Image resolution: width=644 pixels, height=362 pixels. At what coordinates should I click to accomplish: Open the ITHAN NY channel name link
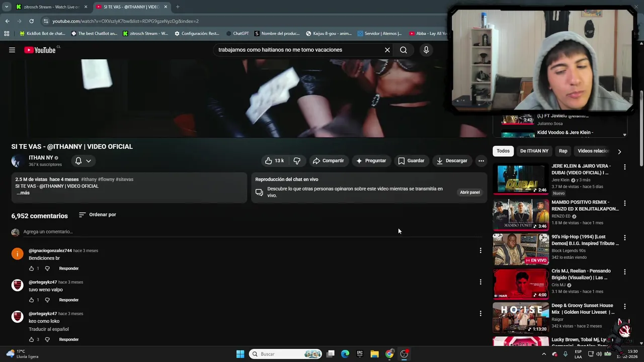(41, 158)
